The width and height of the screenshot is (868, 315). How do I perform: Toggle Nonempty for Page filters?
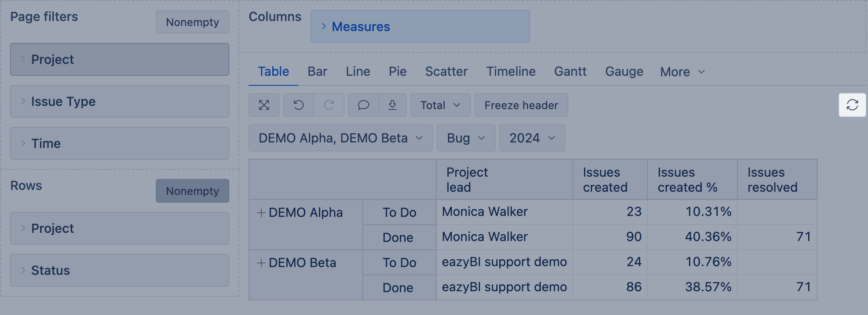(192, 22)
